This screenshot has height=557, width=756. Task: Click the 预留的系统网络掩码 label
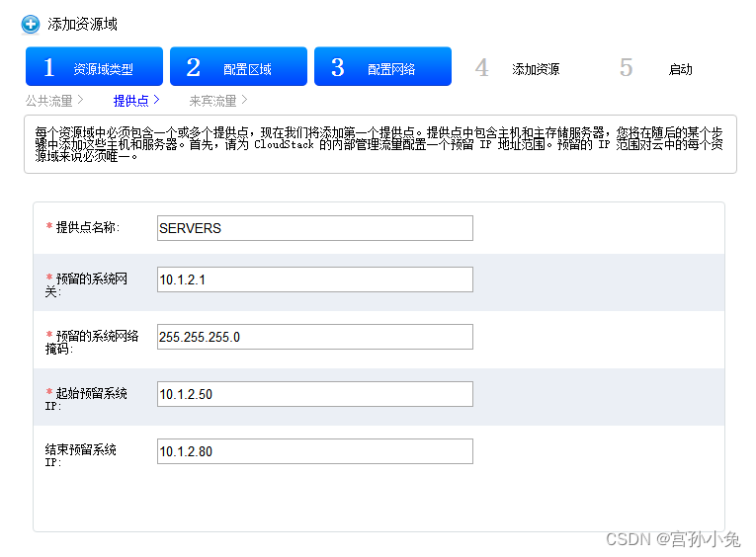point(92,342)
